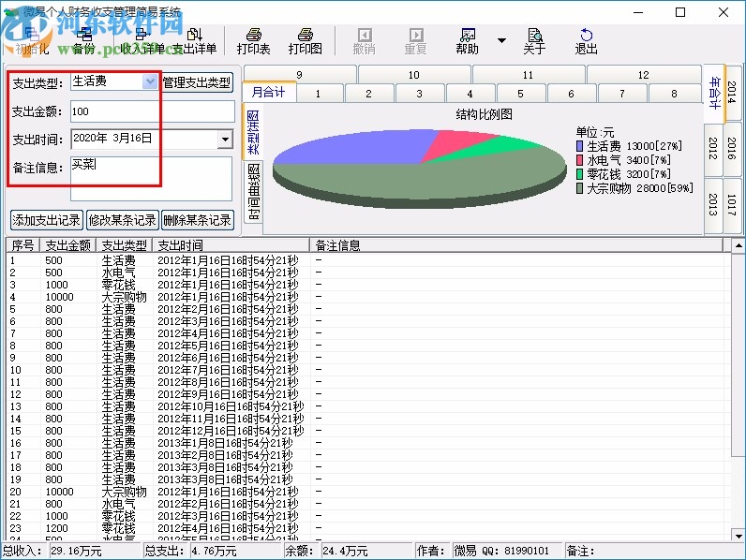Select row 2 水电气 entry
The width and height of the screenshot is (746, 560).
[118, 273]
